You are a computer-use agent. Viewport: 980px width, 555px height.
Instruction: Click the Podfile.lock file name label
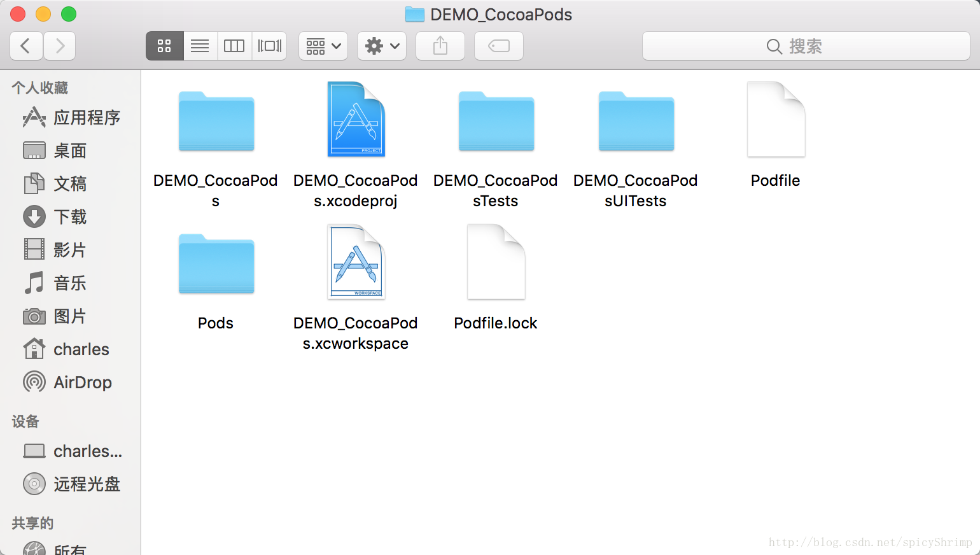tap(496, 323)
